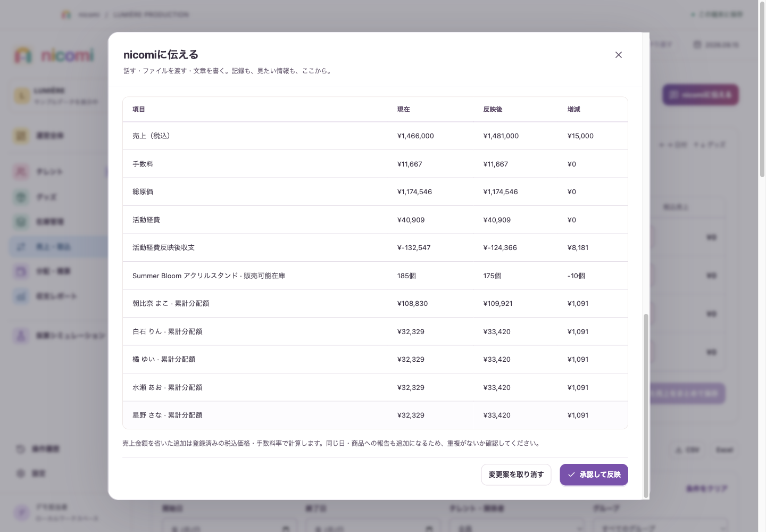The width and height of the screenshot is (766, 532).
Task: Open 操作履歴 via the history icon
Action: pos(21,449)
